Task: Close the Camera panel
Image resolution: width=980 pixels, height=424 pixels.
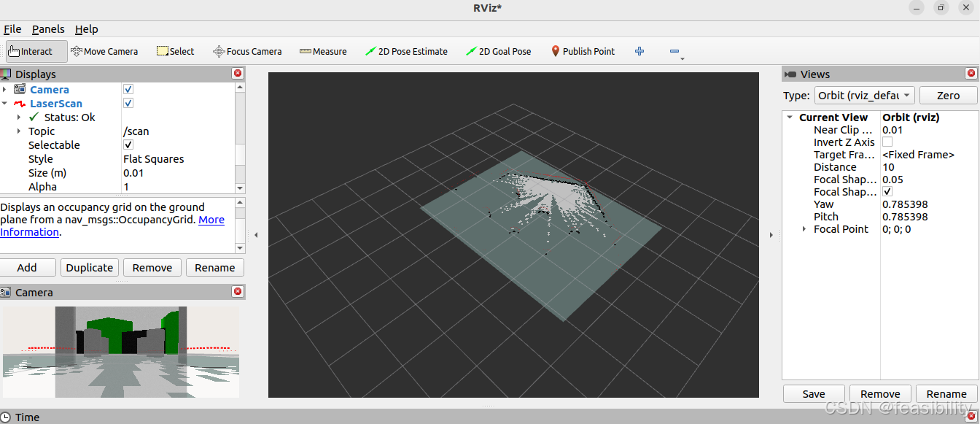Action: pyautogui.click(x=238, y=291)
